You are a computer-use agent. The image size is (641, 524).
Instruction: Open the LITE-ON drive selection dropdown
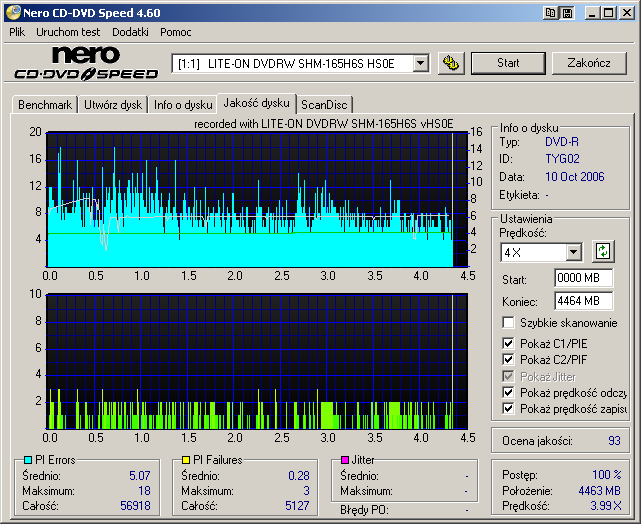(x=420, y=63)
